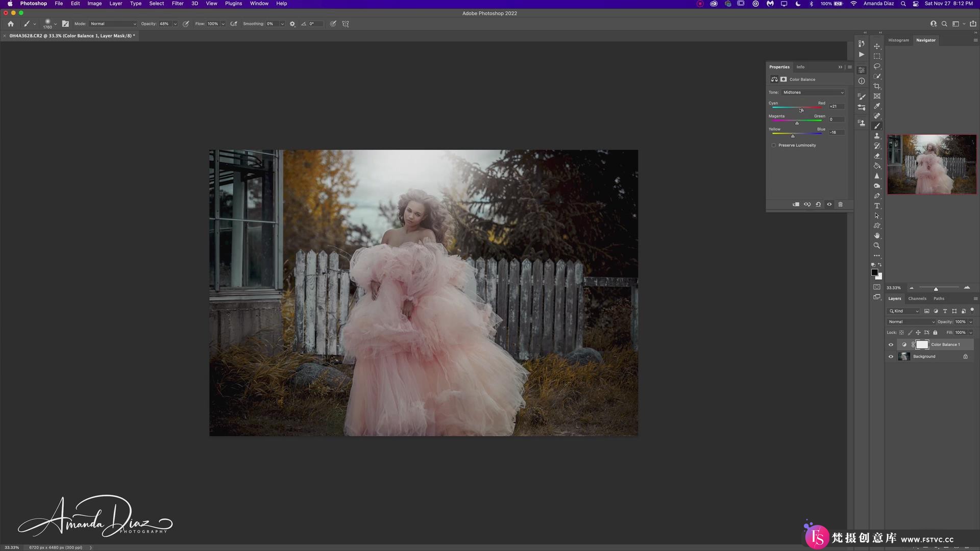Open the brush Mode Normal dropdown

coord(113,24)
